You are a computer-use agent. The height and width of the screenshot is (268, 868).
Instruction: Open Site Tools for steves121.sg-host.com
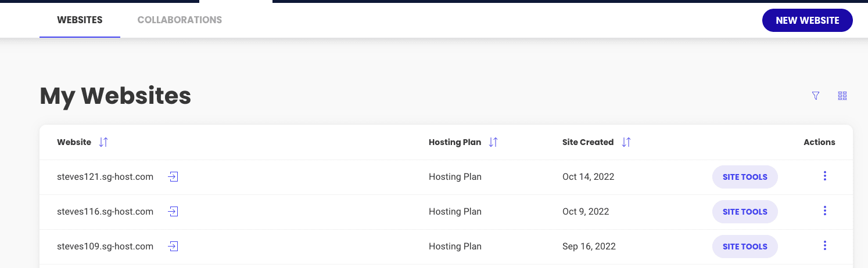pos(745,177)
